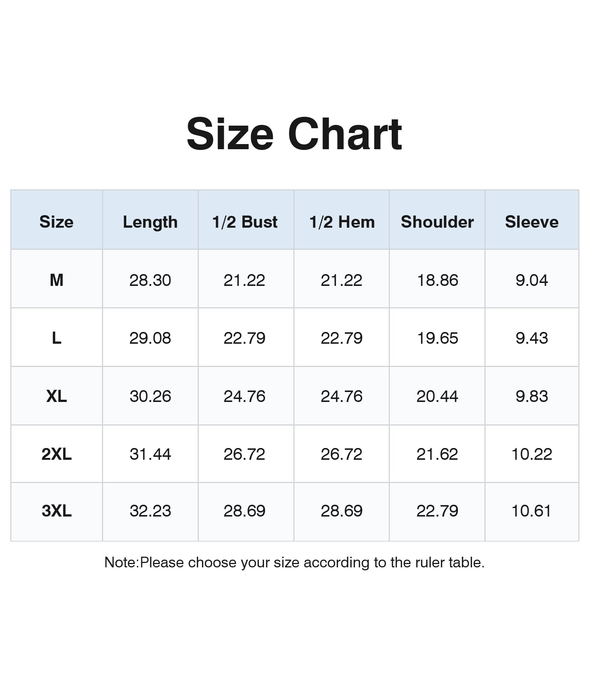Click the Size Chart title

pos(294,134)
